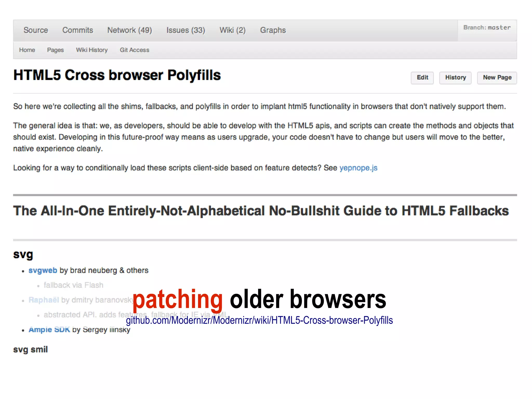The image size is (532, 399).
Task: Go to the wiki Home subtab
Action: click(x=27, y=50)
